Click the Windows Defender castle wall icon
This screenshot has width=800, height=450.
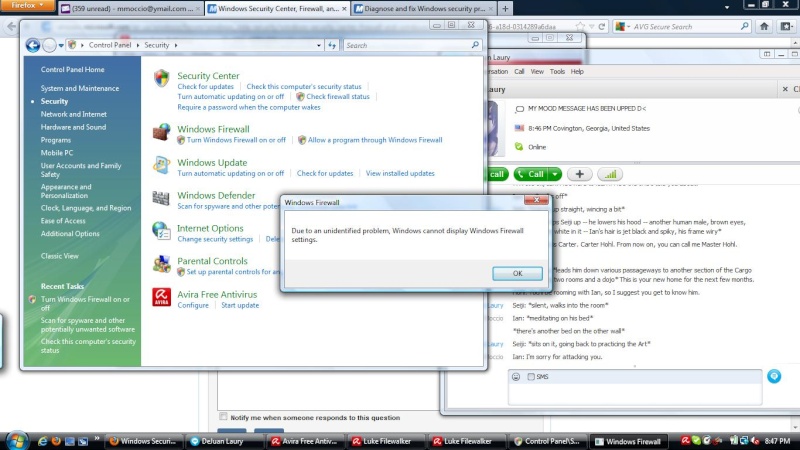(161, 198)
